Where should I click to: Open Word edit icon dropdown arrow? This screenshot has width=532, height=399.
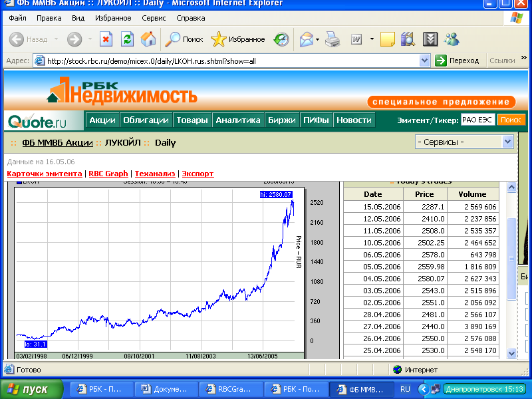(x=372, y=39)
